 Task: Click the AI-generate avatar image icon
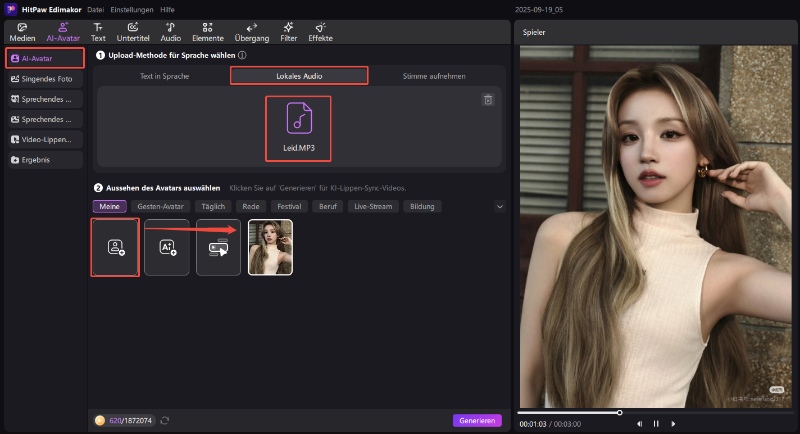pyautogui.click(x=167, y=247)
